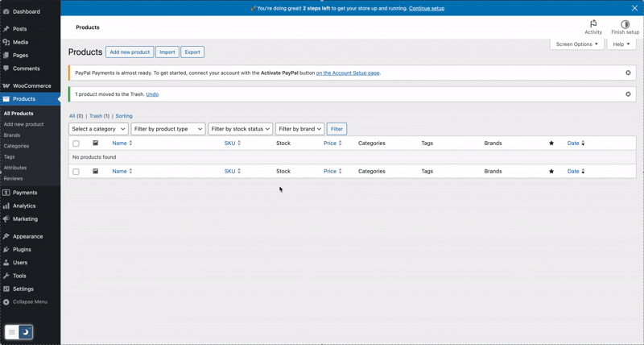Screen dimensions: 644x345
Task: Click the Add new product button
Action: point(130,52)
